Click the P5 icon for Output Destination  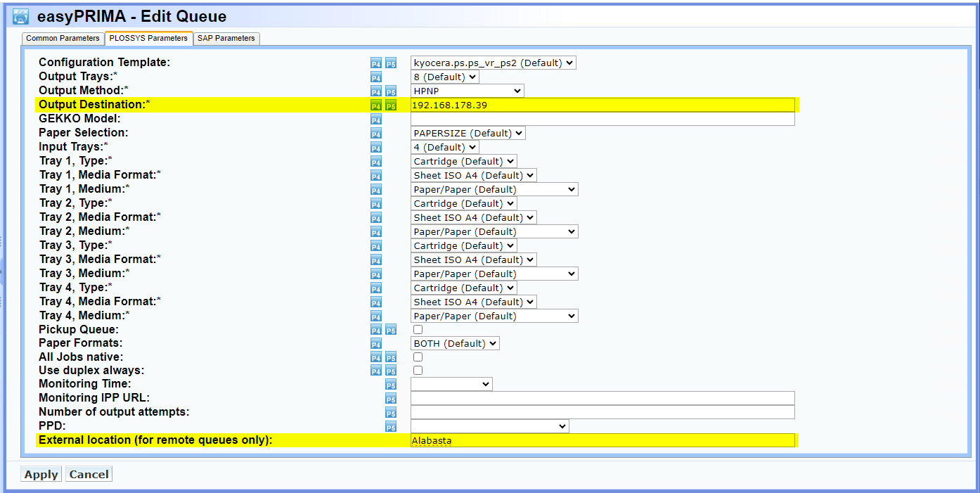391,105
